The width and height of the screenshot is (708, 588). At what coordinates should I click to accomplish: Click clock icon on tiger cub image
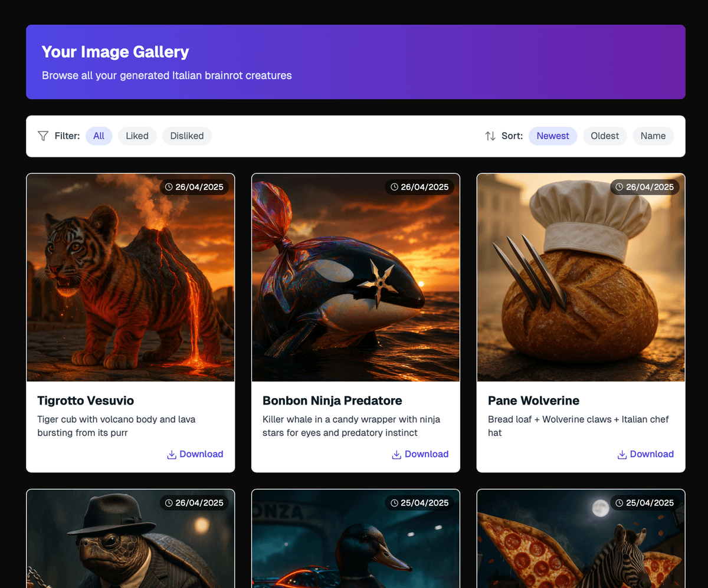coord(169,187)
